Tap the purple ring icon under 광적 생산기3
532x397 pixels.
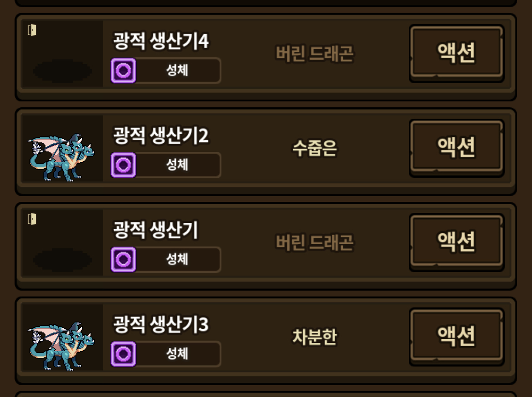(x=123, y=354)
